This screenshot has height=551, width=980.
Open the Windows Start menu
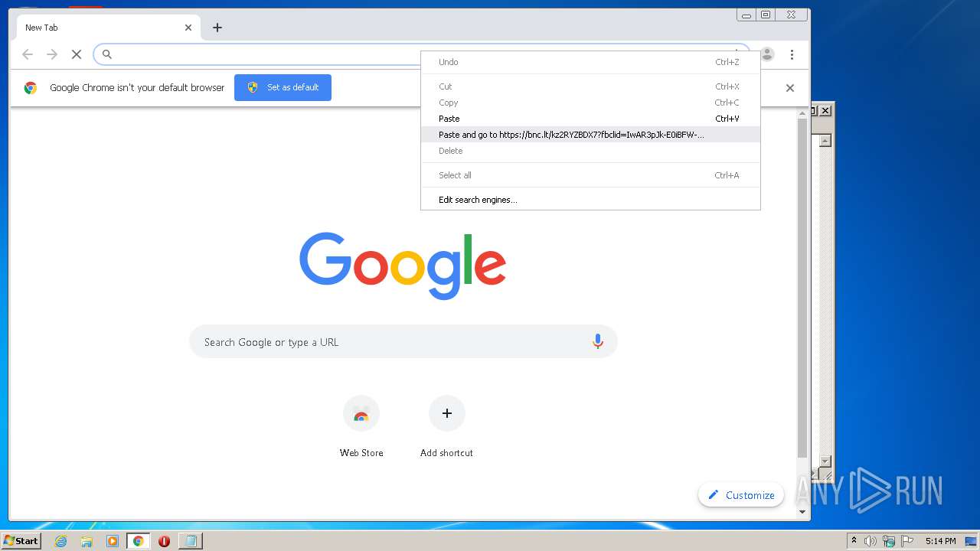point(21,541)
